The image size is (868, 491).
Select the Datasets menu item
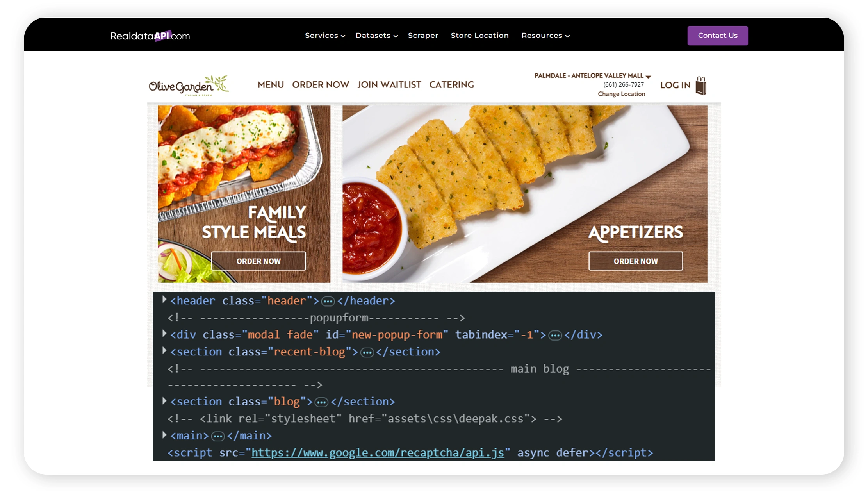click(376, 35)
